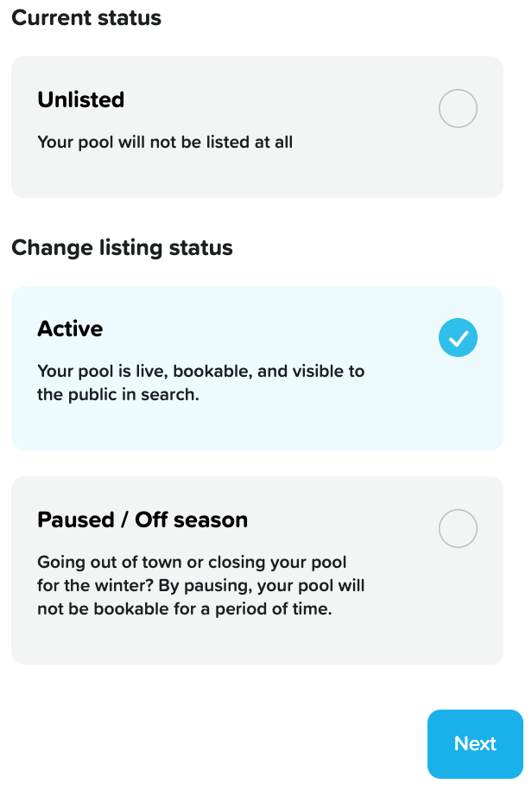Click the "Your pool is live, bookable" line
The height and width of the screenshot is (790, 532).
200,372
